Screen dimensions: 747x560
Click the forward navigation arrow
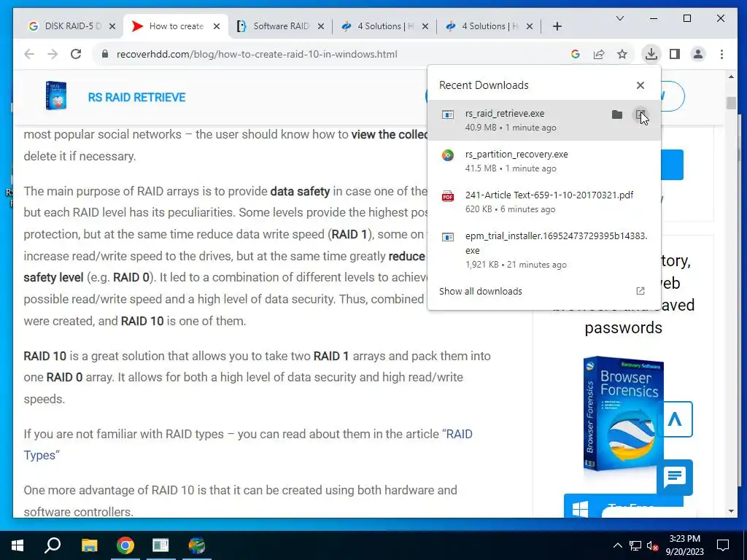point(53,54)
